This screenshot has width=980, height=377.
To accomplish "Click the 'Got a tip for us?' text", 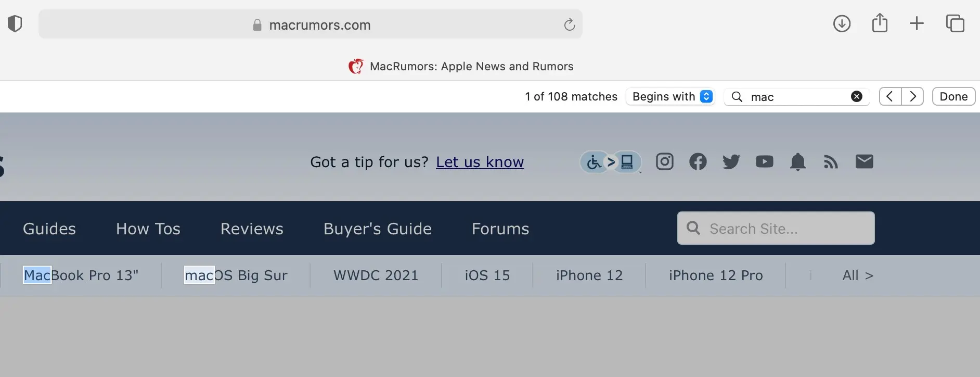I will [x=369, y=162].
